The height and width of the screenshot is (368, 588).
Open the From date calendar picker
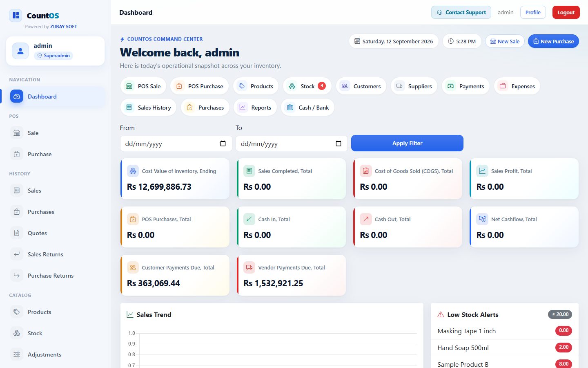[223, 144]
